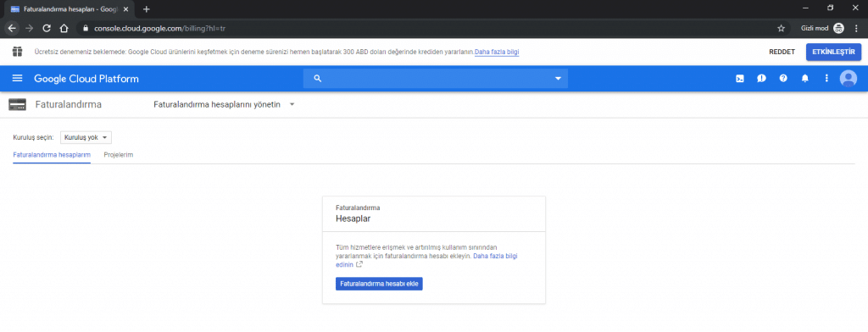
Task: Close the Faturalandırma hesapları tab
Action: 125,9
